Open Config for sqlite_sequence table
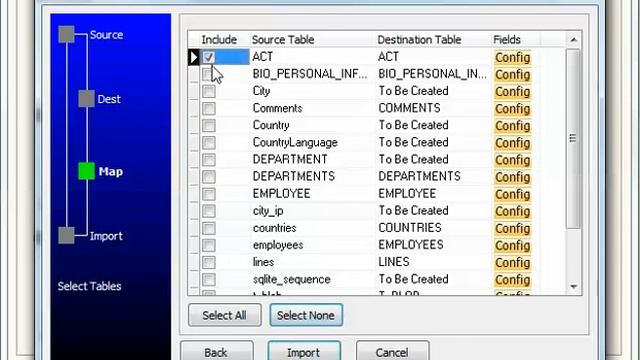Screen dimensions: 640x360 coord(513,280)
